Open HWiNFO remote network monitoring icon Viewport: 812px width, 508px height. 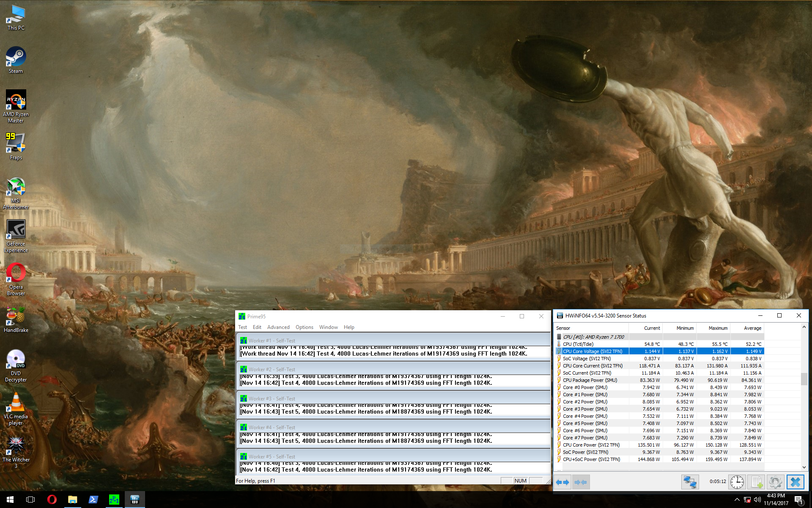click(x=690, y=482)
